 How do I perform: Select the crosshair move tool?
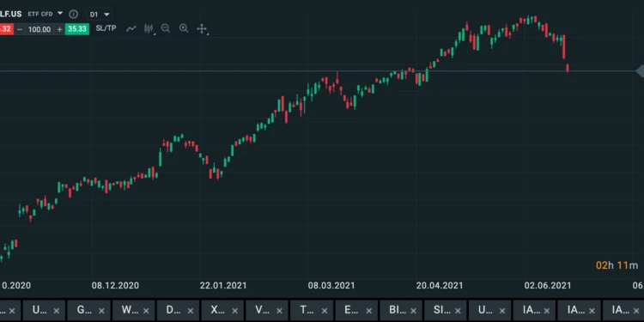202,28
